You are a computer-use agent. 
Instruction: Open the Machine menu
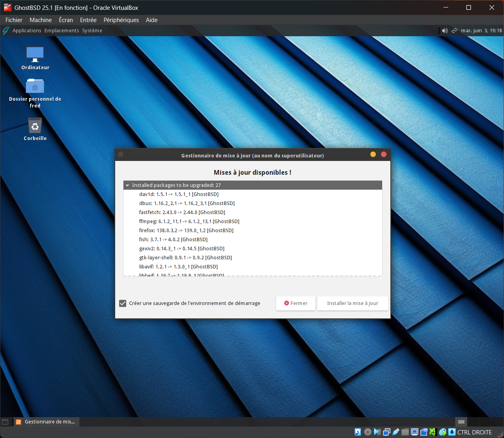(x=40, y=20)
